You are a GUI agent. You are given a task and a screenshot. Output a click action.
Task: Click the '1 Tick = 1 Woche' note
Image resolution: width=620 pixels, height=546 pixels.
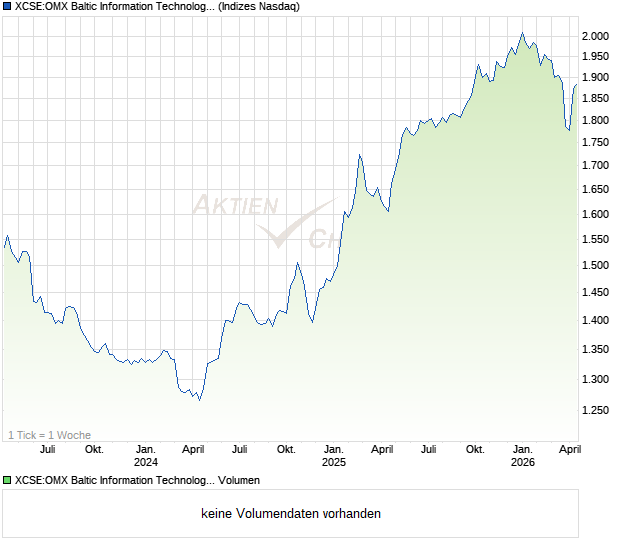click(x=49, y=435)
